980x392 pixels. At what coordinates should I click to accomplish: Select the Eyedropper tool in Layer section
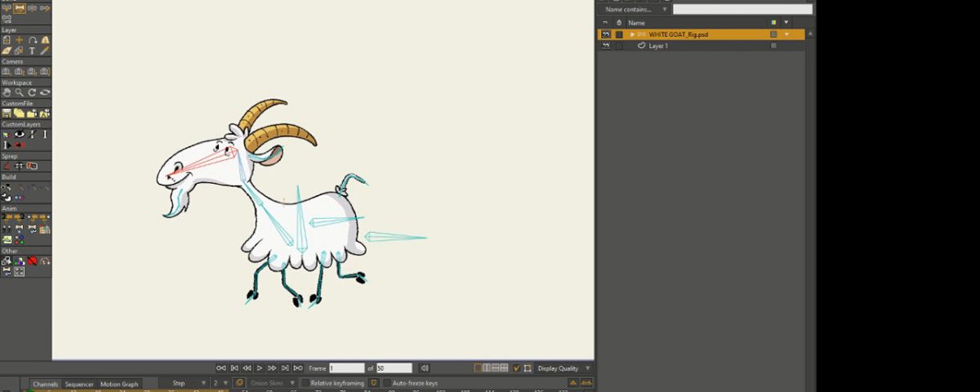click(x=45, y=51)
